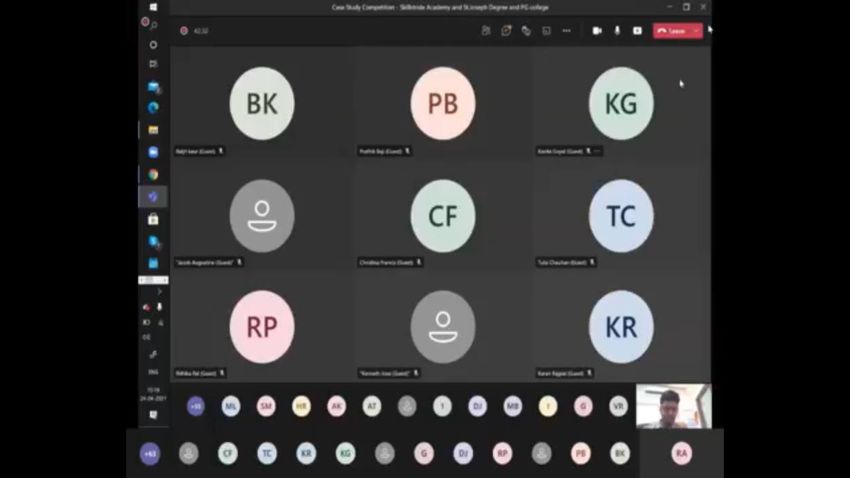Click the RA avatar in bottom strip
Image resolution: width=850 pixels, height=478 pixels.
click(x=681, y=453)
